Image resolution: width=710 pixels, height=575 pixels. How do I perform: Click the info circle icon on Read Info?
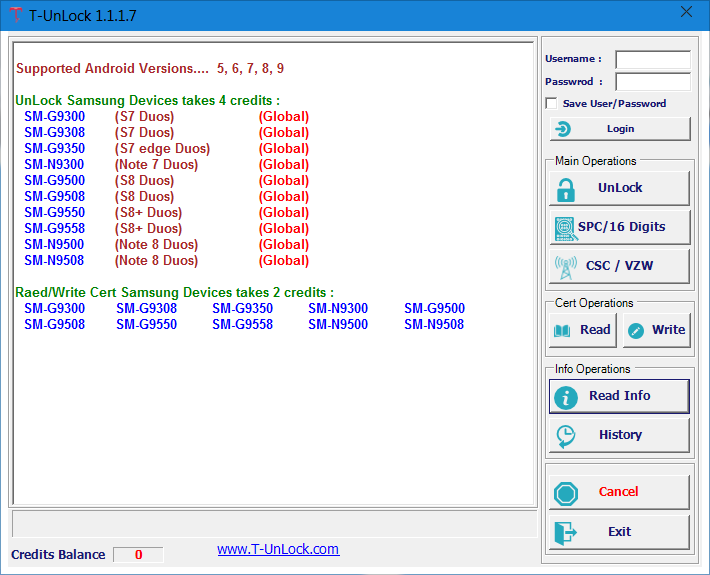[x=566, y=398]
